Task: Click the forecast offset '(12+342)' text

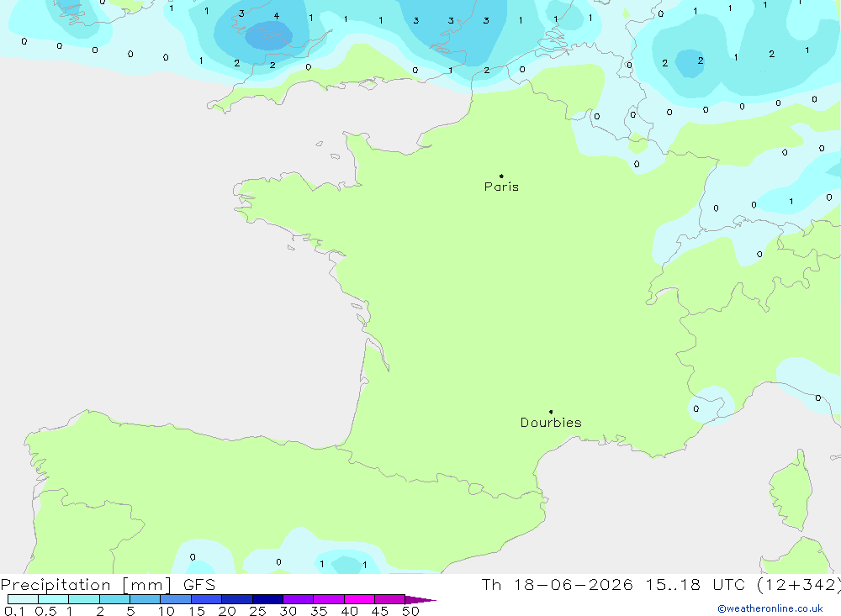Action: [799, 585]
